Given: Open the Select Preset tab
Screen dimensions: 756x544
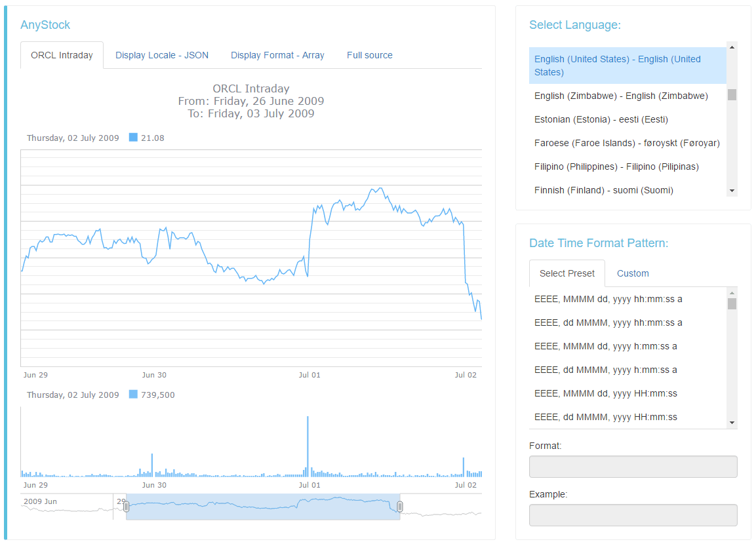Looking at the screenshot, I should coord(567,273).
